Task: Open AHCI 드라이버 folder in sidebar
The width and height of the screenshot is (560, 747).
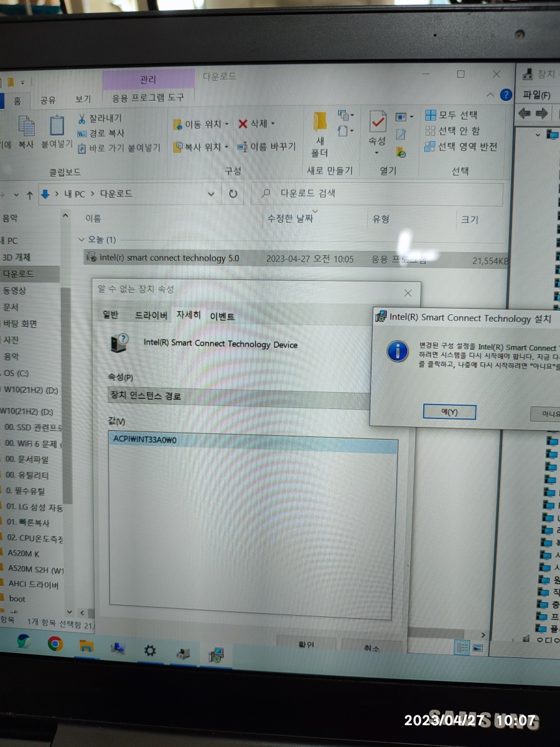Action: (x=34, y=584)
